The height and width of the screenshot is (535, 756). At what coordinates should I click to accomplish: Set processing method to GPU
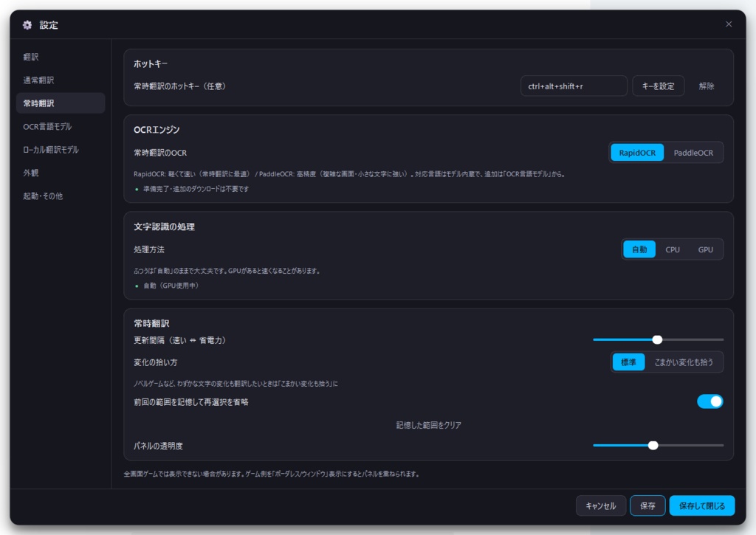tap(705, 249)
